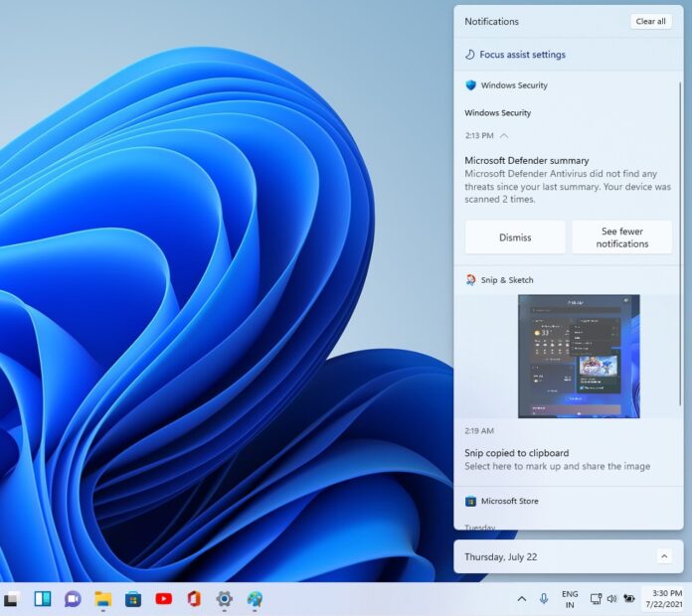
Task: Click See fewer notifications button
Action: click(x=622, y=237)
